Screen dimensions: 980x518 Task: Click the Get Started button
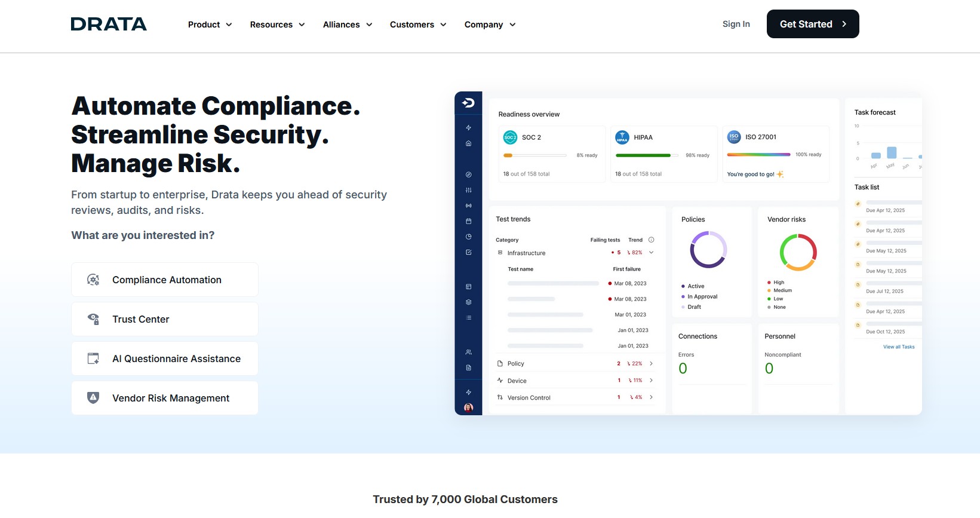[x=812, y=24]
